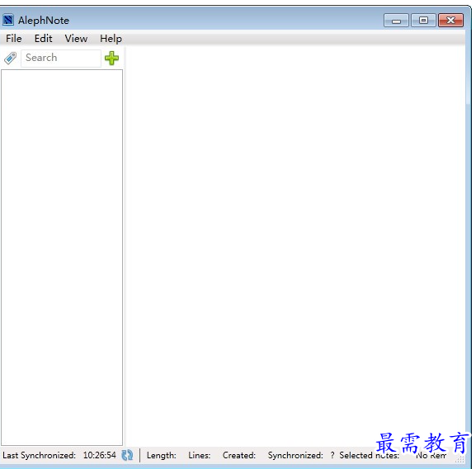The height and width of the screenshot is (469, 476).
Task: Open the File menu
Action: pos(14,39)
